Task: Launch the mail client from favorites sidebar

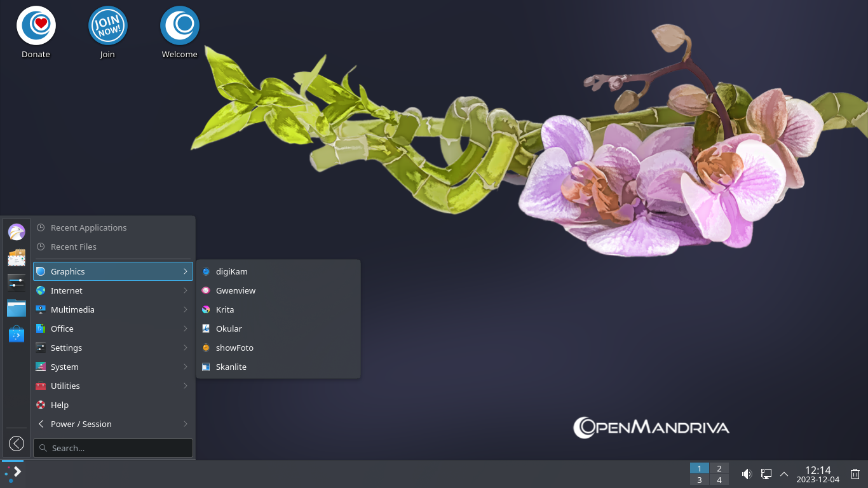Action: [17, 257]
